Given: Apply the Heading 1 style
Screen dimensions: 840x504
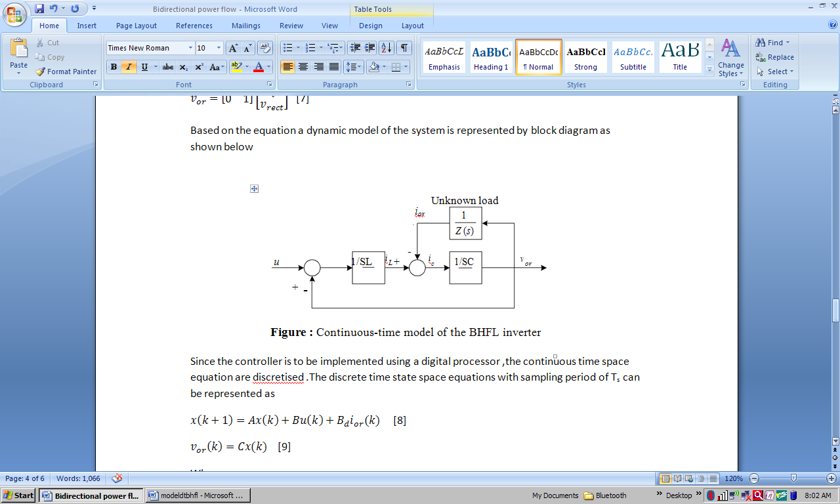Looking at the screenshot, I should 491,58.
